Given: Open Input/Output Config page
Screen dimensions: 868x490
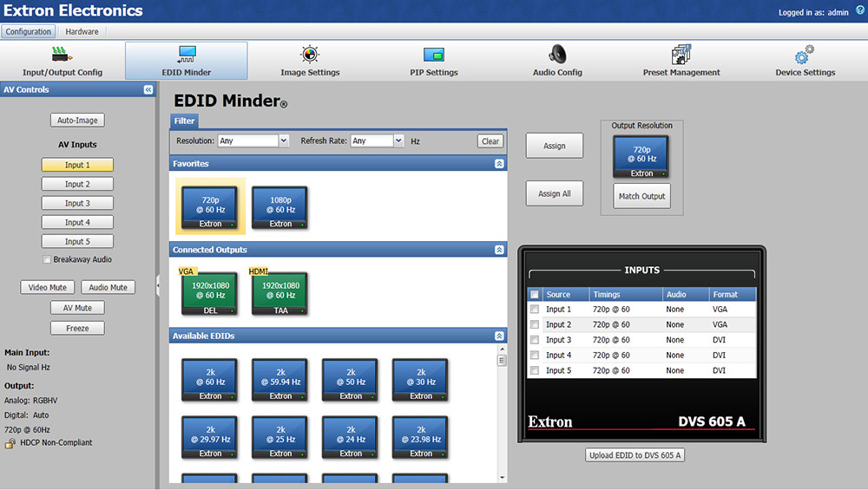Looking at the screenshot, I should [x=62, y=62].
